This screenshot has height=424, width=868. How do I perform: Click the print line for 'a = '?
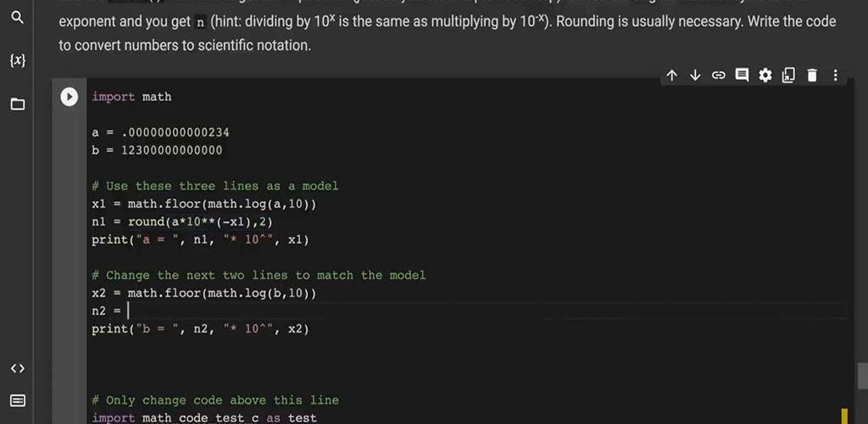pyautogui.click(x=200, y=240)
